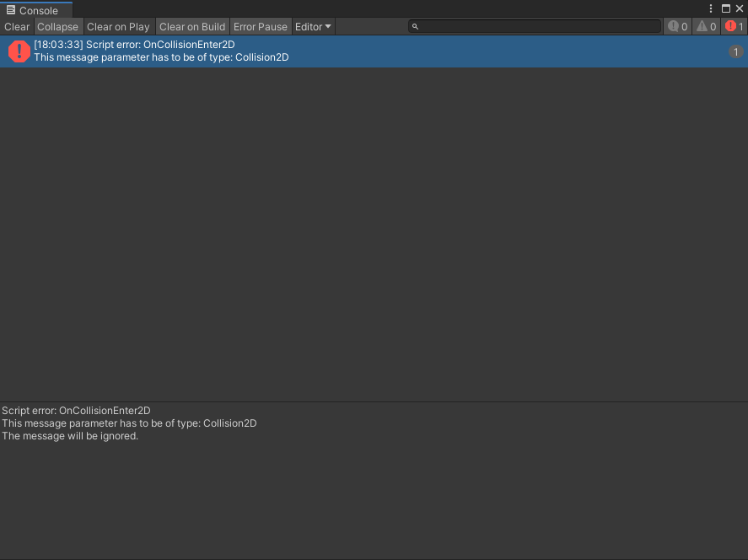Screen dimensions: 748x560
Task: Open the Console window kebab menu
Action: coord(711,8)
